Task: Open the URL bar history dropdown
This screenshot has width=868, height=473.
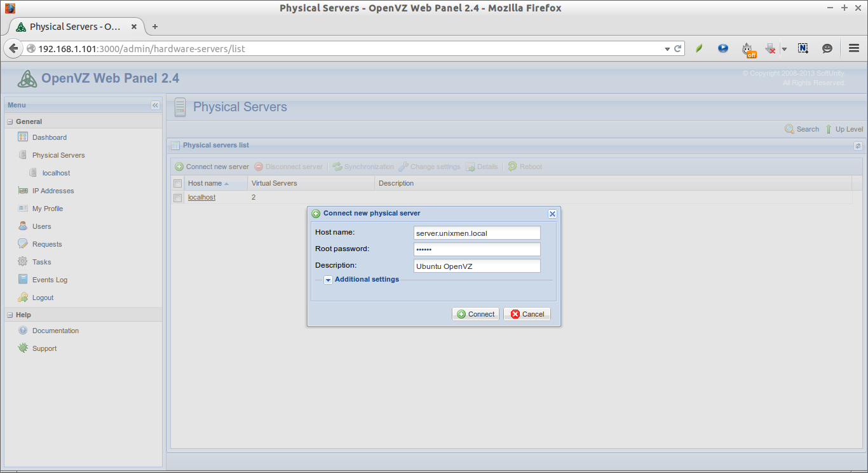Action: click(667, 49)
